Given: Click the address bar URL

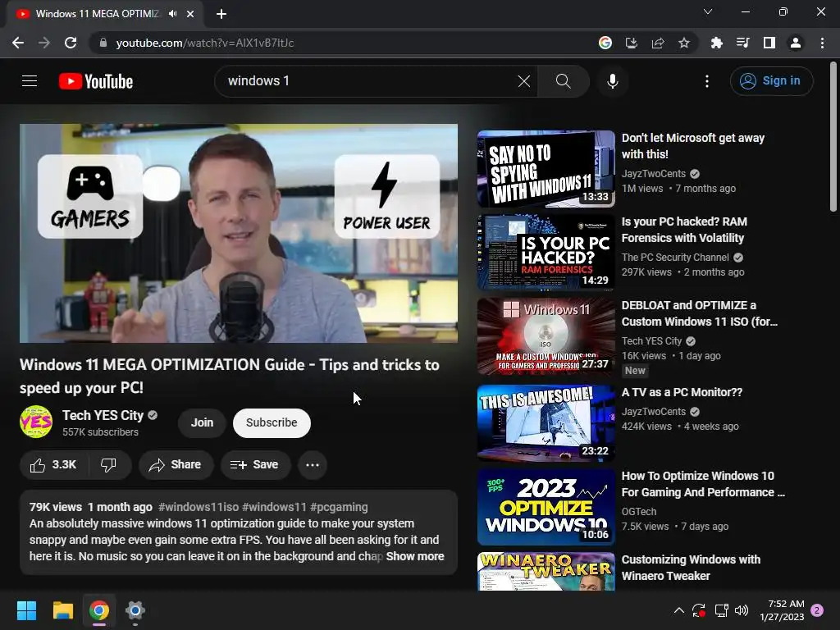Looking at the screenshot, I should pos(205,43).
